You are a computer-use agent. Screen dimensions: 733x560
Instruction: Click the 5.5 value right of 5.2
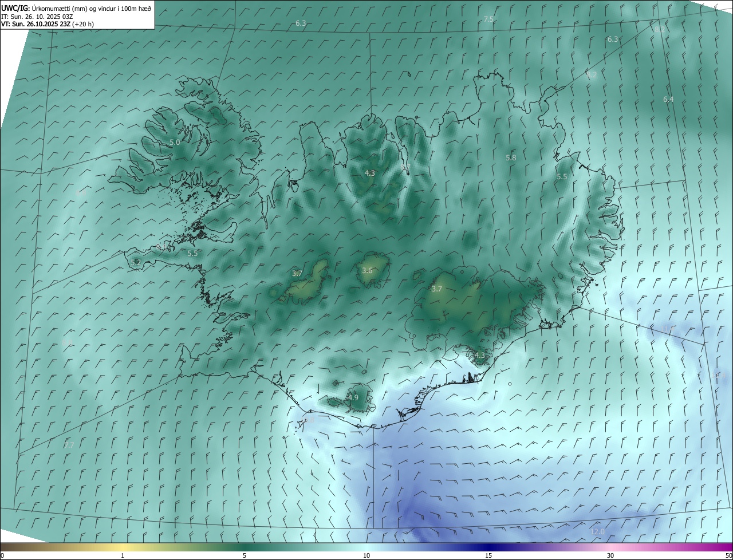point(192,253)
